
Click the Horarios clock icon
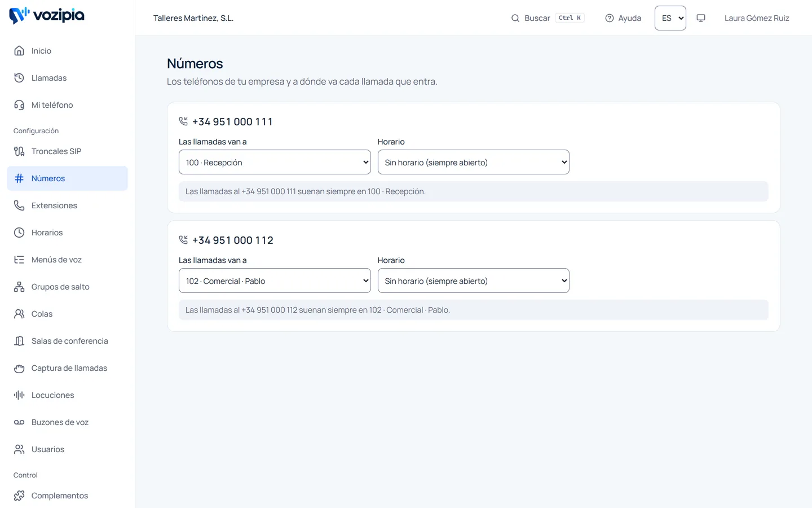click(x=19, y=233)
